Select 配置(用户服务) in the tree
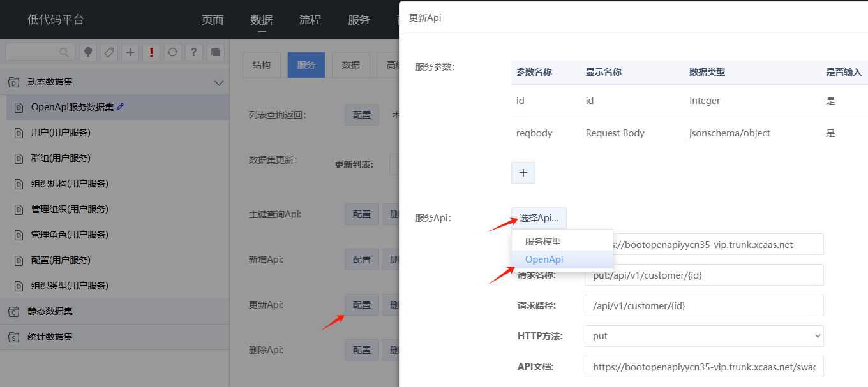The width and height of the screenshot is (868, 387). (x=117, y=260)
